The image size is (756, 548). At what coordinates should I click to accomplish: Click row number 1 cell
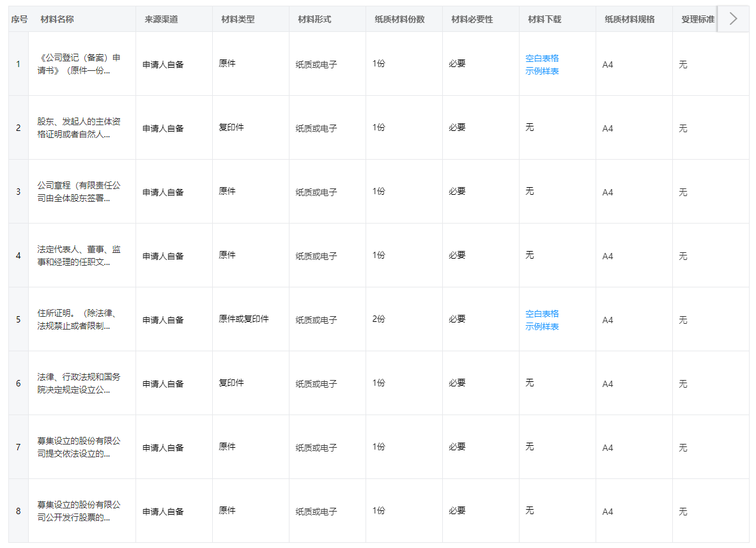(x=19, y=64)
